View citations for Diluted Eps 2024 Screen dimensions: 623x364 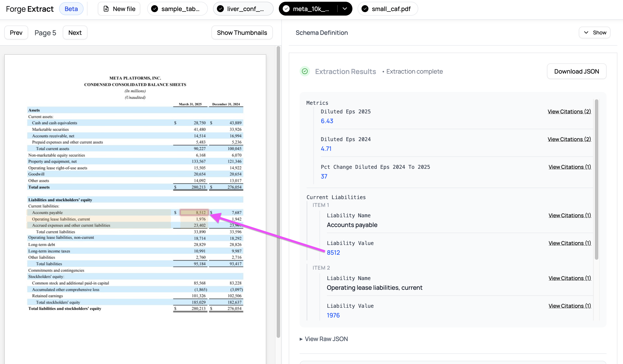pyautogui.click(x=569, y=139)
